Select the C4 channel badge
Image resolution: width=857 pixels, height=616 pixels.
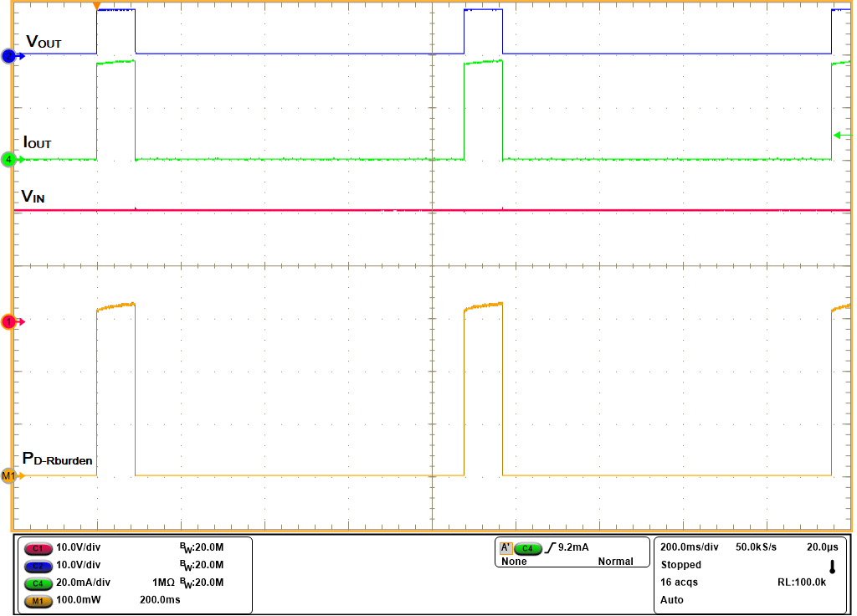[38, 583]
